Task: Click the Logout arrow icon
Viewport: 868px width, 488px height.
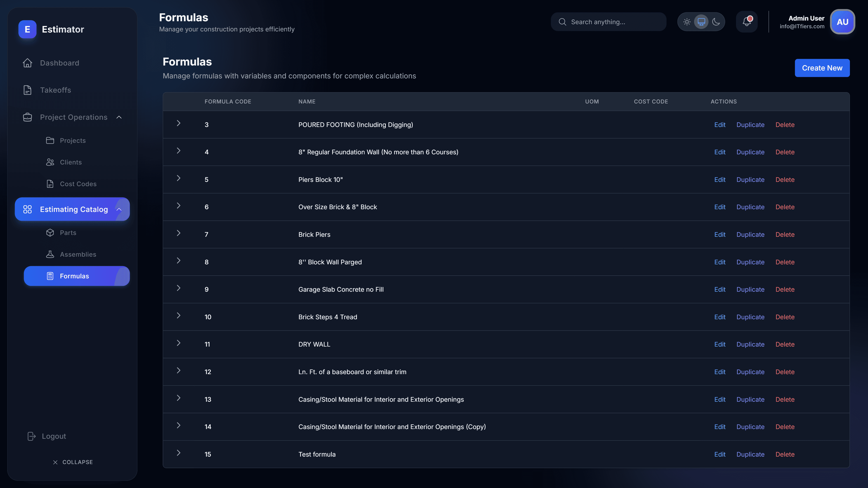Action: pos(31,436)
